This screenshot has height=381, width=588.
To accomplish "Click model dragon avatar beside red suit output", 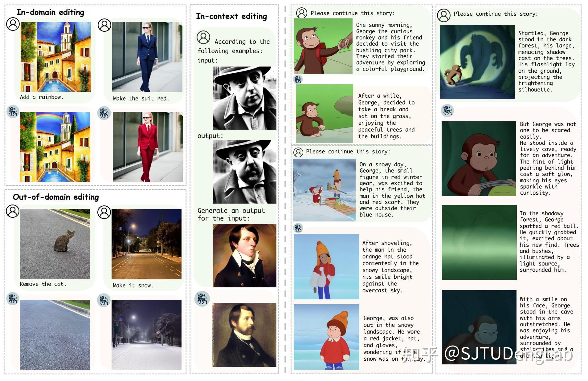I will pyautogui.click(x=104, y=113).
